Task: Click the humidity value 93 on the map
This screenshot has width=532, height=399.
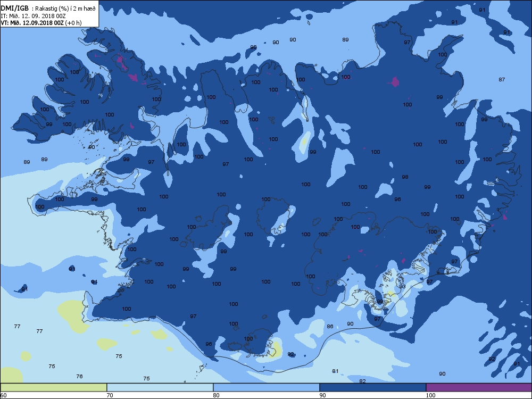Action: (402, 286)
